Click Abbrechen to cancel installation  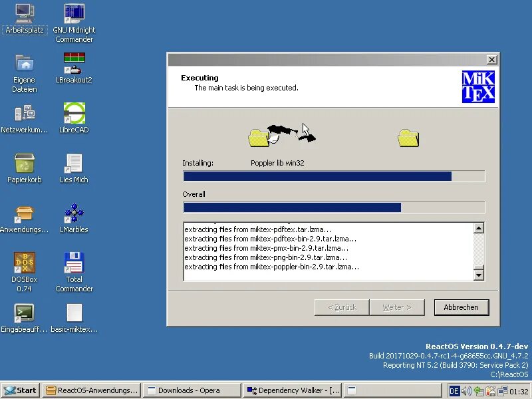click(x=462, y=307)
